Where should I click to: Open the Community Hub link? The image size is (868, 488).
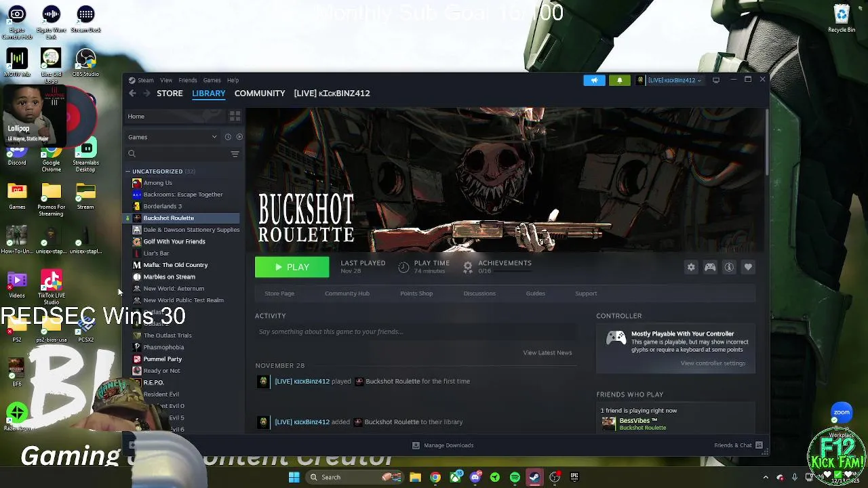[347, 293]
